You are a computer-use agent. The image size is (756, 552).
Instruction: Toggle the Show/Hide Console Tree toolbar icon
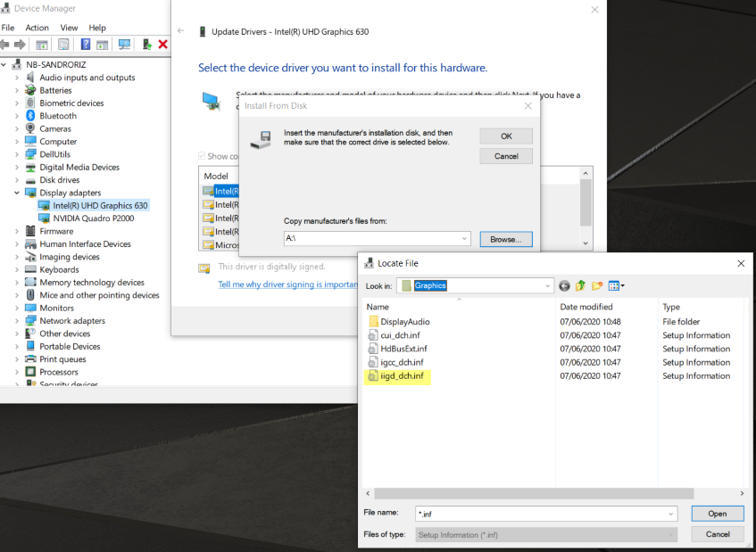(x=42, y=45)
